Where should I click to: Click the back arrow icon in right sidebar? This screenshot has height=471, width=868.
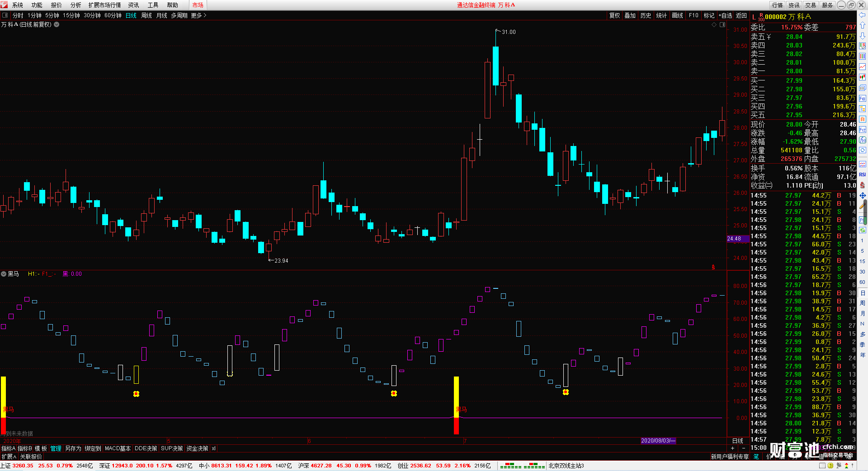pos(863,15)
